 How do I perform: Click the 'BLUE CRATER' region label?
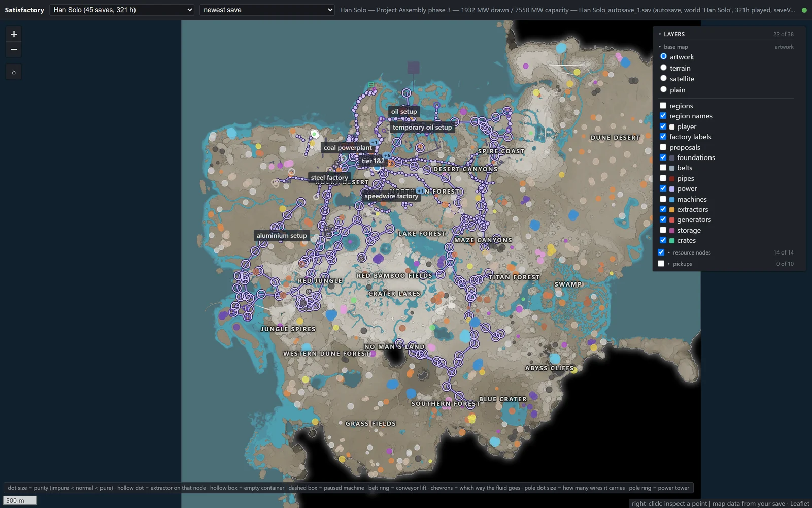point(503,399)
